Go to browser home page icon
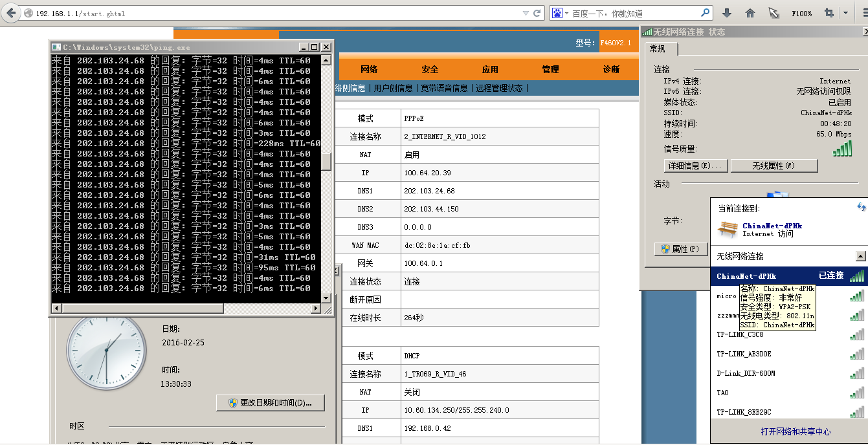This screenshot has width=868, height=445. [750, 13]
